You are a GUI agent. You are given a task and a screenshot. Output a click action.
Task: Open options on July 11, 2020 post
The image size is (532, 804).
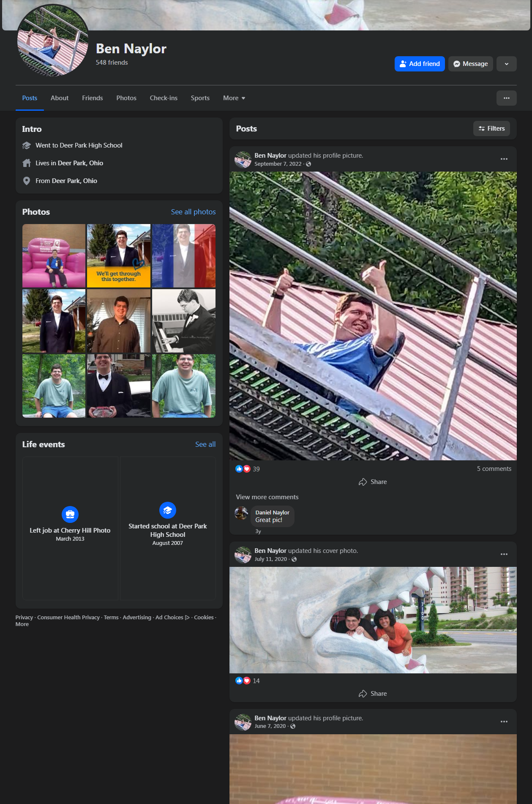(504, 555)
